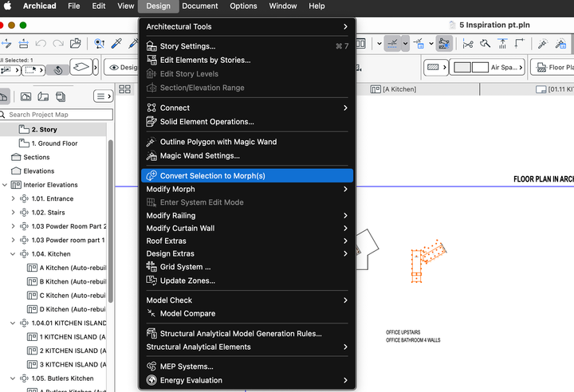The width and height of the screenshot is (574, 392).
Task: Click the Undo arrow icon
Action: coord(41,44)
